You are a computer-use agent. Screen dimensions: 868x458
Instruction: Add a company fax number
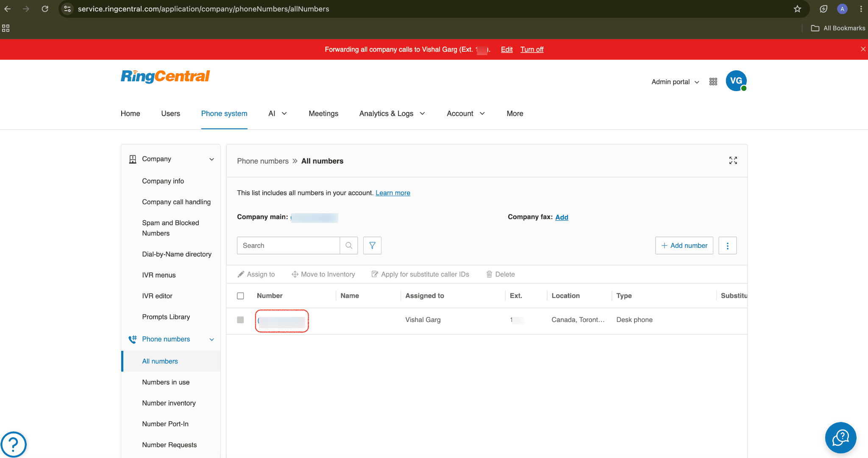coord(562,217)
